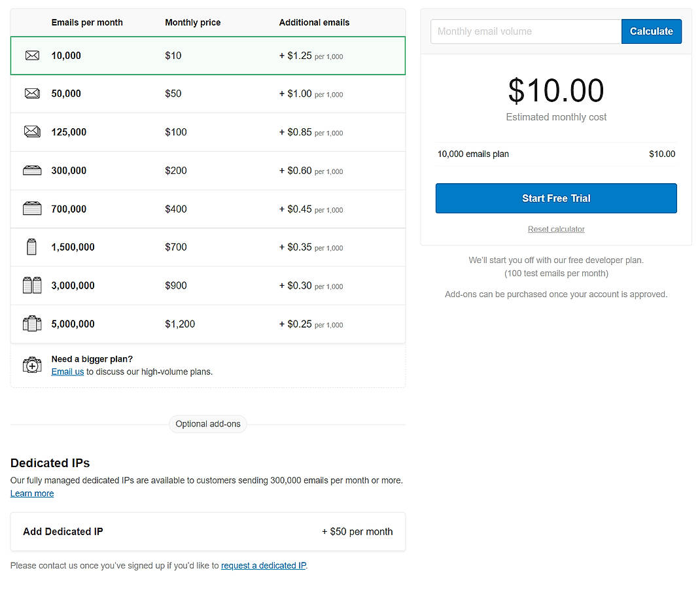Click the stacked envelopes icon for 300,000 emails

coord(32,171)
